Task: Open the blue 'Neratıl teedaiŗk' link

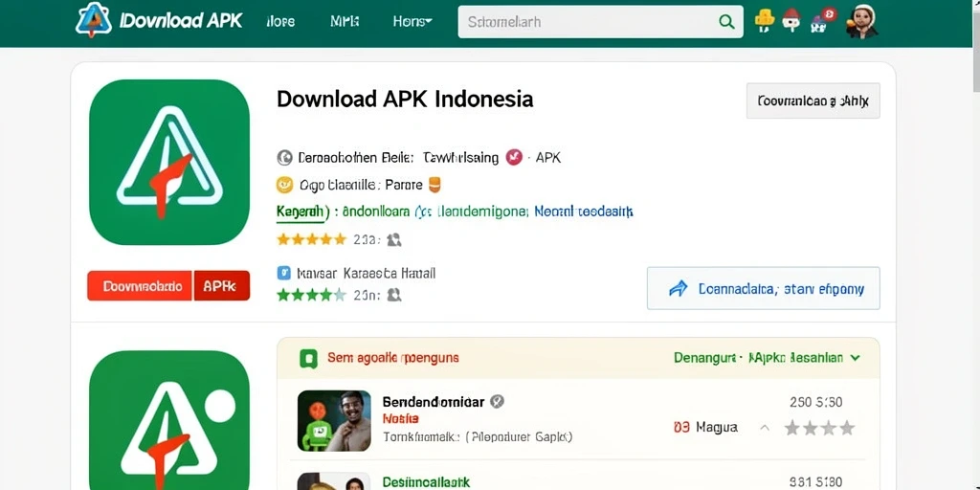Action: pyautogui.click(x=584, y=212)
